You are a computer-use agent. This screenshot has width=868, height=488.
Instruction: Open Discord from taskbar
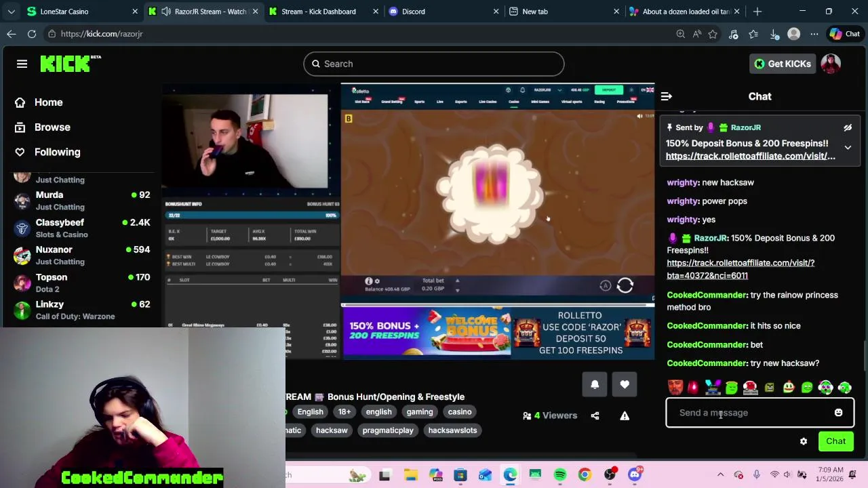[x=635, y=475]
